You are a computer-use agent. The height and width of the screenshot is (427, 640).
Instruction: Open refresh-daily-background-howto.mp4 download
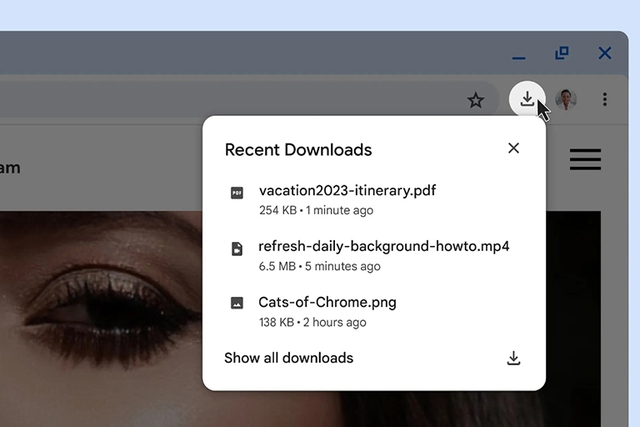384,246
